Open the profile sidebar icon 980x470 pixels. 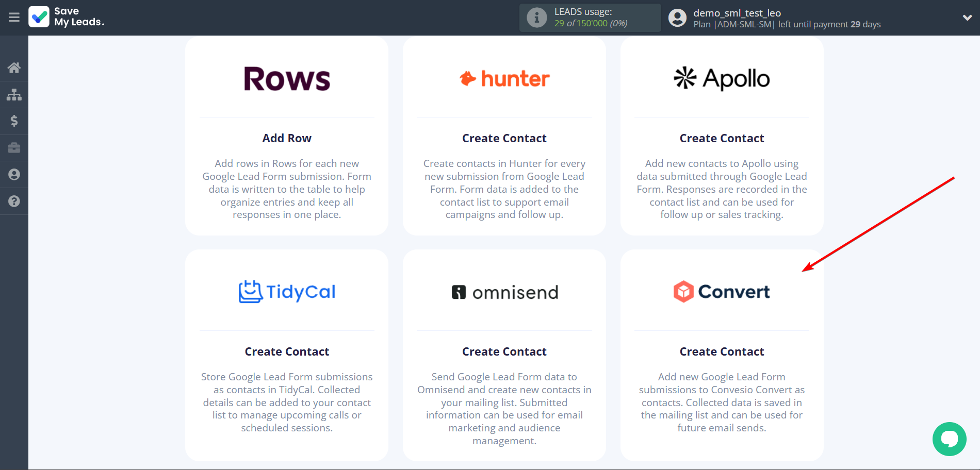[x=14, y=175]
